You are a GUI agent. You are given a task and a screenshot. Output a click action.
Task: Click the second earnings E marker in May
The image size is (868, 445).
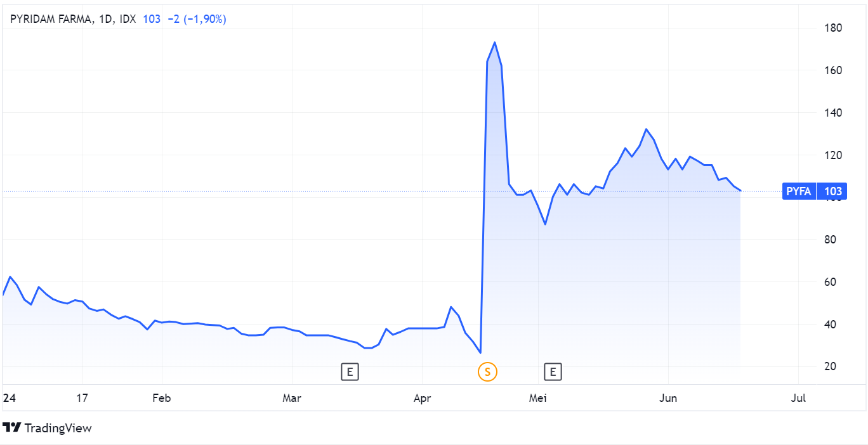coord(553,372)
